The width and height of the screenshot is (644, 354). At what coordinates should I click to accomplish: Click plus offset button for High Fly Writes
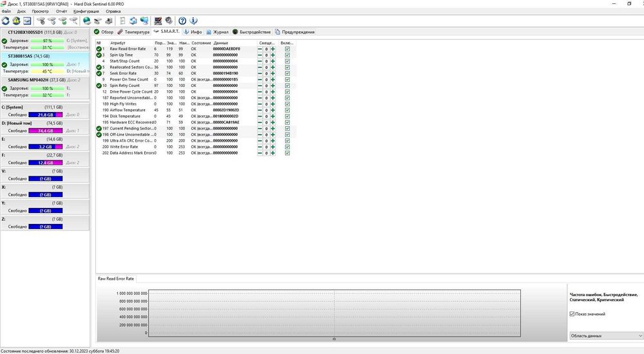point(272,104)
